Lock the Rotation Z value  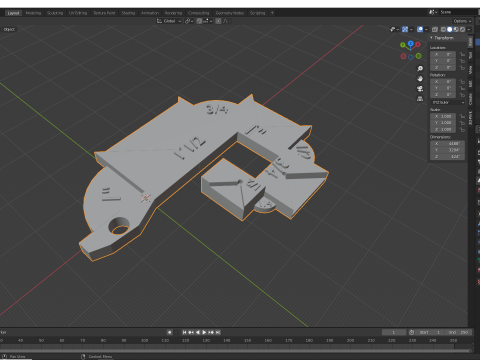(462, 95)
